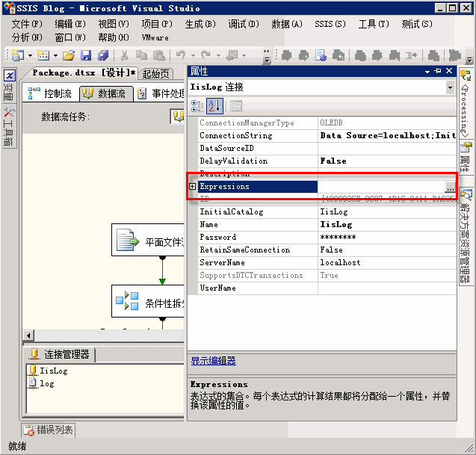Auto-hide the 属性 panel using the pin icon
Screen dimensions: 476x455
pos(438,71)
